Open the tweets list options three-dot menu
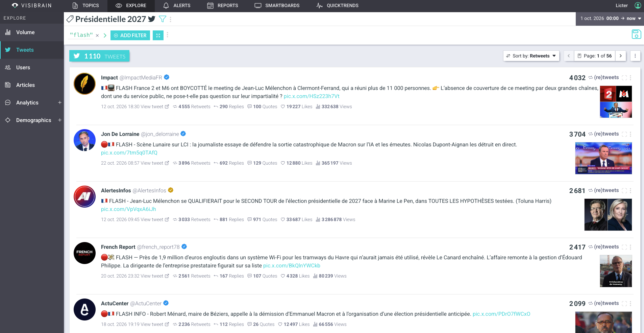 [x=635, y=56]
